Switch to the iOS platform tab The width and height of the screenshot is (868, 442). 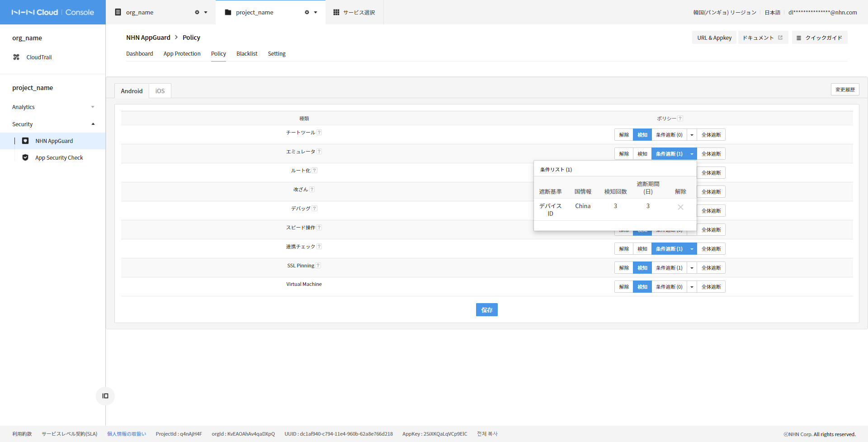click(x=160, y=91)
